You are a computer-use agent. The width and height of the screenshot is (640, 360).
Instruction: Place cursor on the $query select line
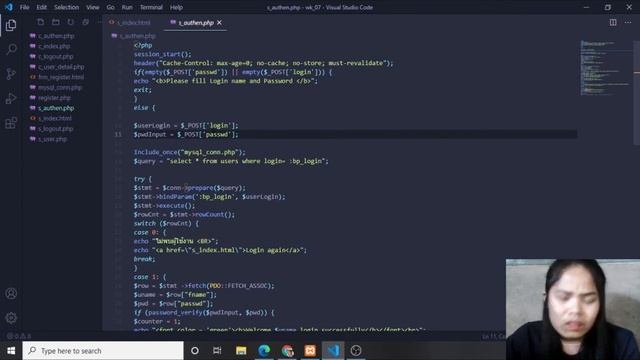[231, 161]
